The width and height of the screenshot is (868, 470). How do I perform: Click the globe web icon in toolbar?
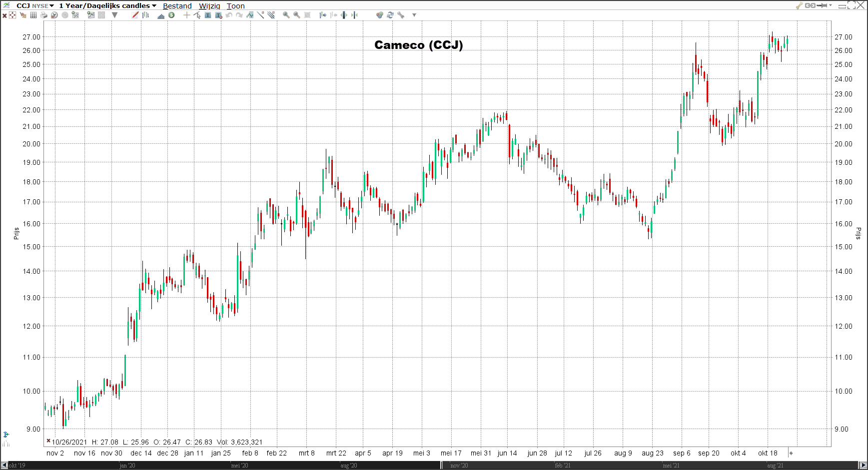click(x=380, y=15)
